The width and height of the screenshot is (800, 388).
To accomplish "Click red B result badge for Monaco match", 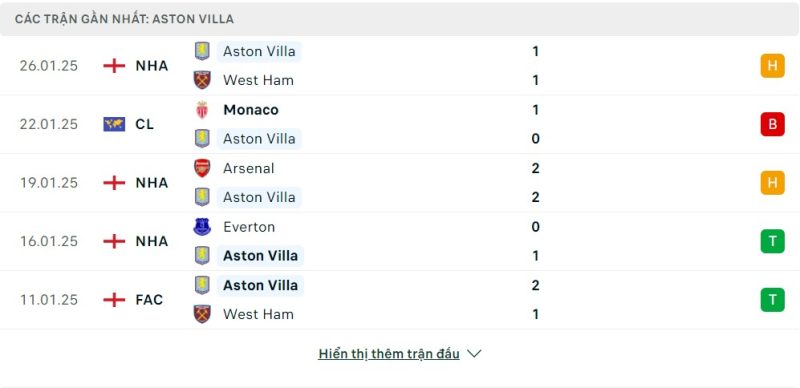I will (772, 124).
